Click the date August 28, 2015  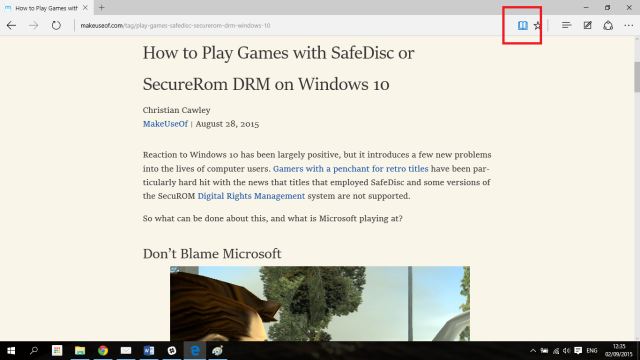pyautogui.click(x=227, y=124)
